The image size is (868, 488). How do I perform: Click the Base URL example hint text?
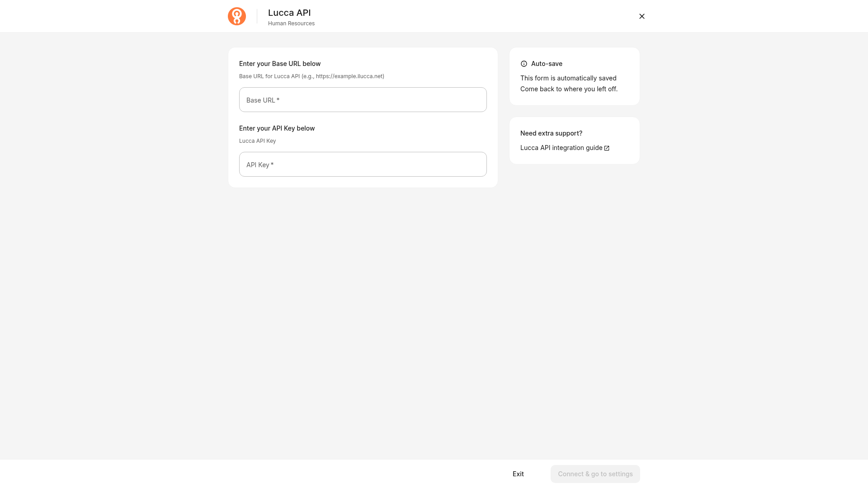(311, 76)
